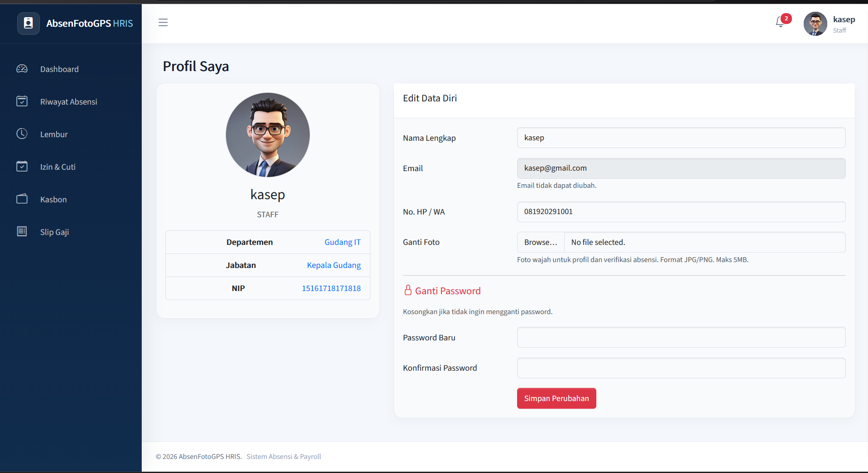This screenshot has width=868, height=473.
Task: Navigate to Izin & Cuti
Action: [x=58, y=167]
